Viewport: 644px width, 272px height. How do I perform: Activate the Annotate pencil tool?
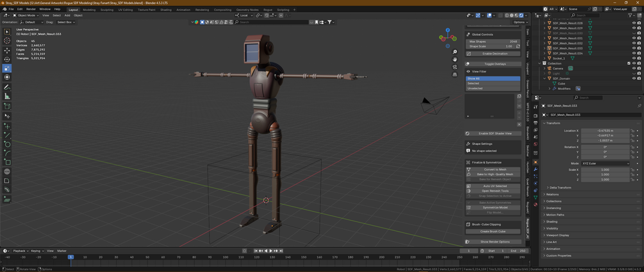pyautogui.click(x=7, y=87)
